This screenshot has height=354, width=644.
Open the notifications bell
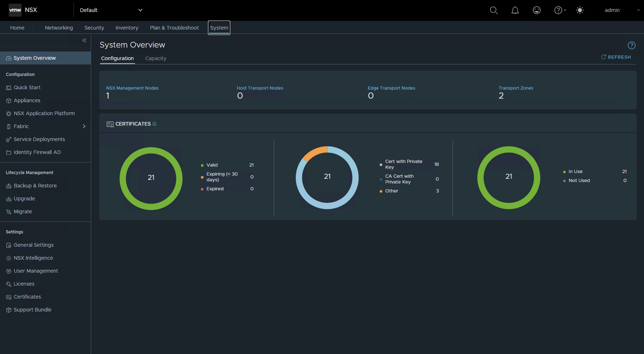click(x=515, y=10)
